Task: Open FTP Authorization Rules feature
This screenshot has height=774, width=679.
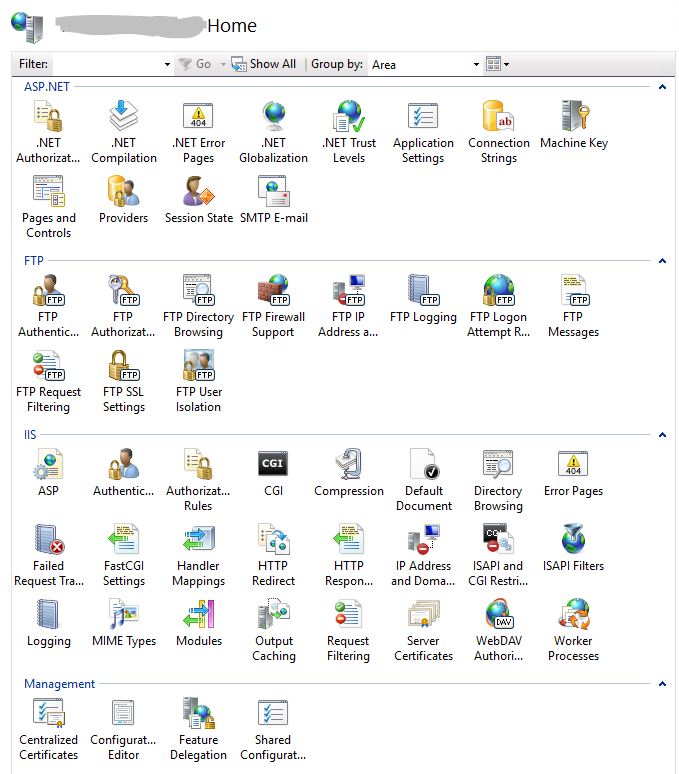Action: (123, 306)
